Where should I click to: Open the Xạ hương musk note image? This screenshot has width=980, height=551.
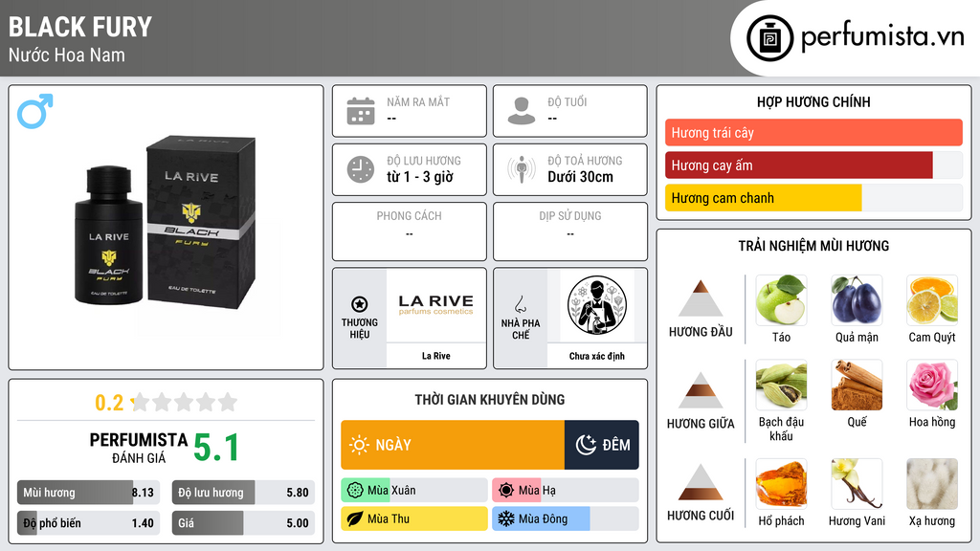[x=932, y=484]
